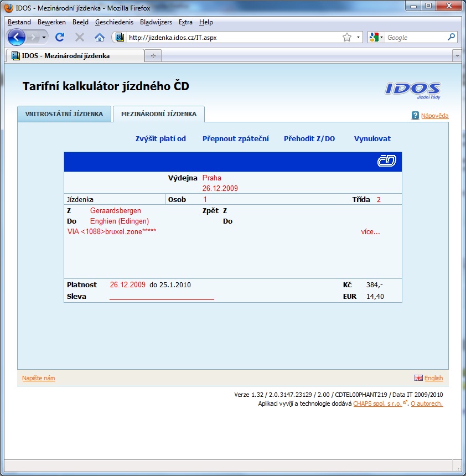Select the IDOS - Mezinárodní jízdenka browser tab
Screen dimensions: 466x476
(75, 56)
